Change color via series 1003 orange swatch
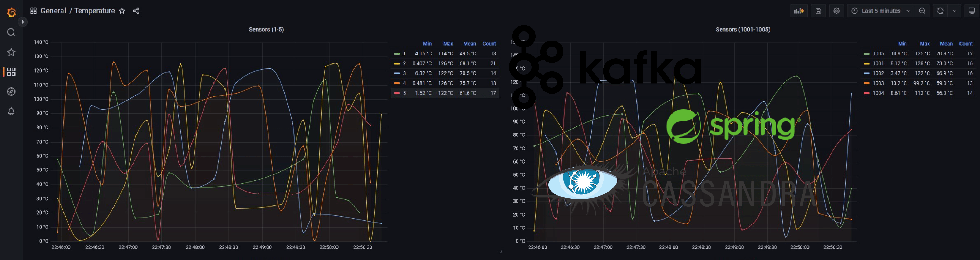980x260 pixels. (867, 83)
